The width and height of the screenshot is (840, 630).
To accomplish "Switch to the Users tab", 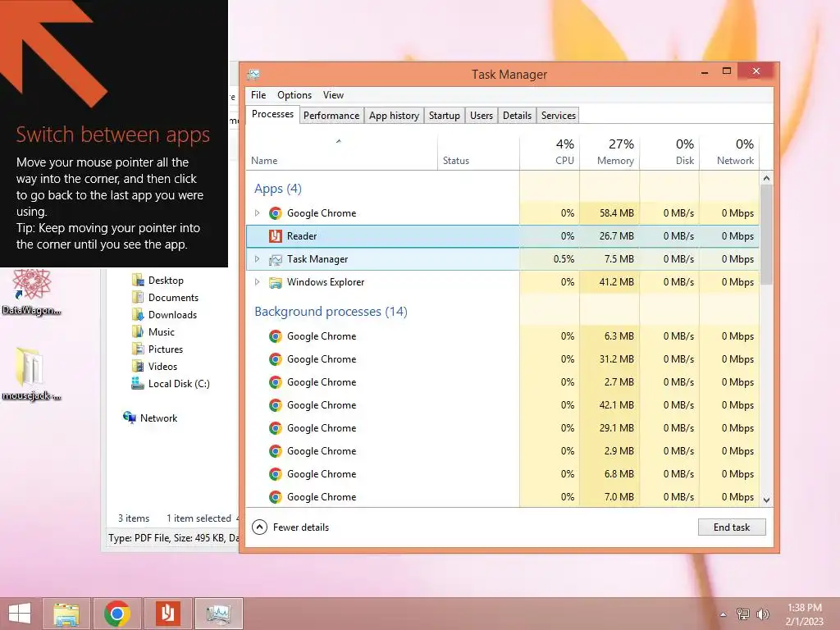I will [481, 116].
